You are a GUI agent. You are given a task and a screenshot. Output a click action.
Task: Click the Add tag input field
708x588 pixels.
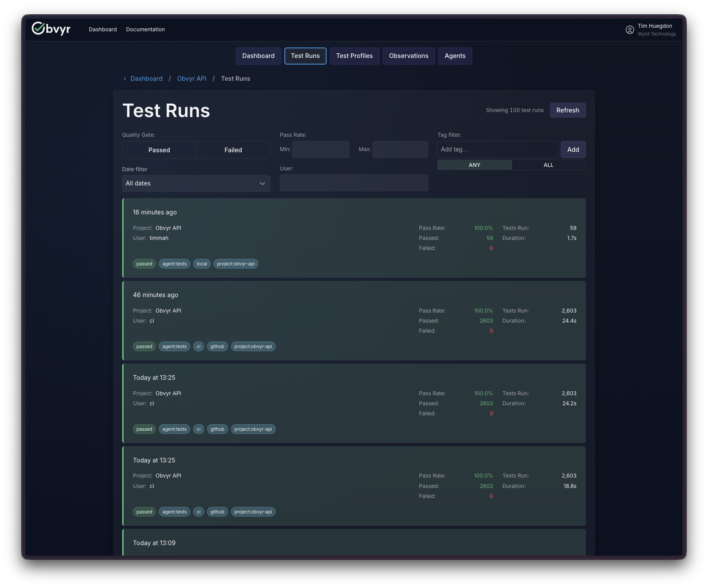(498, 150)
